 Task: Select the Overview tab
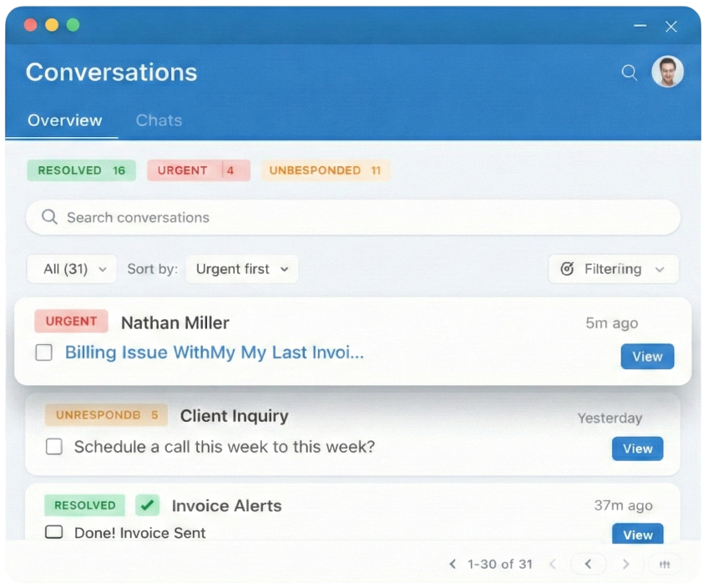point(64,120)
